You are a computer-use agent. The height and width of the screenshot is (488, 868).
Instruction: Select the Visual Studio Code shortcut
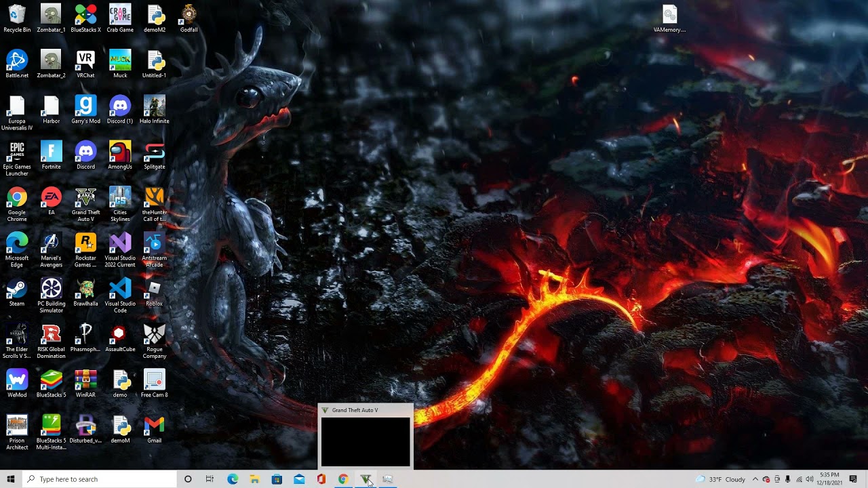click(x=120, y=296)
